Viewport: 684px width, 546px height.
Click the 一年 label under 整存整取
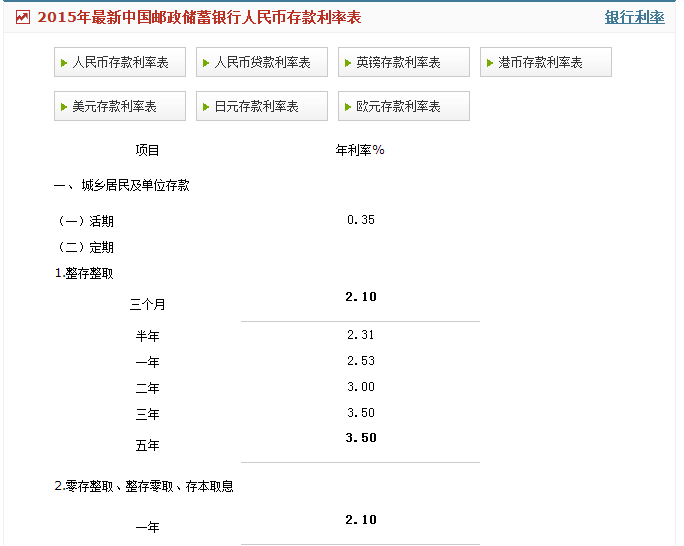(x=147, y=362)
